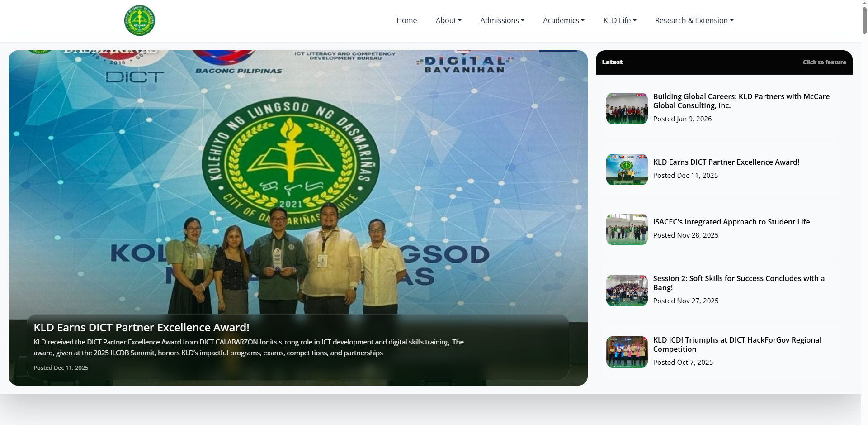Image resolution: width=868 pixels, height=425 pixels.
Task: Open ISACEC's Integrated Approach to Student Life
Action: point(731,222)
